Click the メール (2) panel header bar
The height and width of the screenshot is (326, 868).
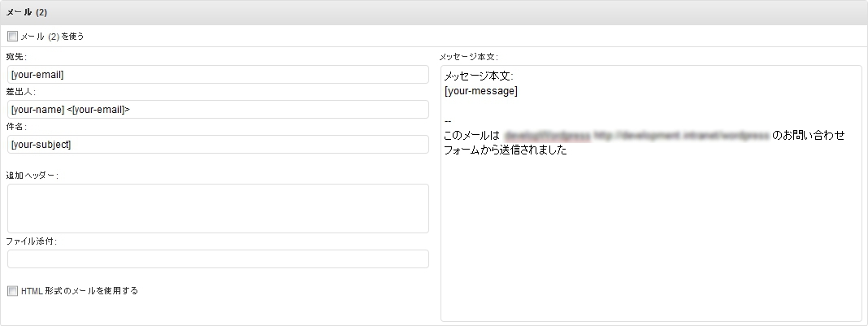coord(434,12)
